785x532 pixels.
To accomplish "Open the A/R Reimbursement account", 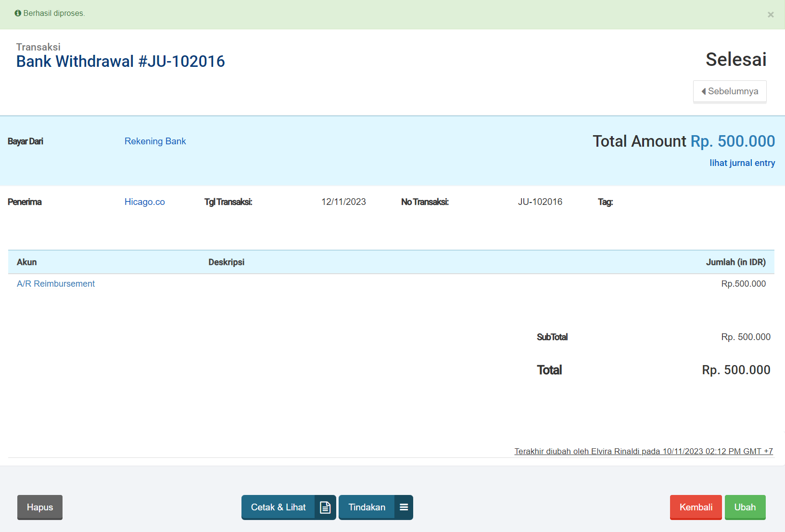I will click(x=56, y=284).
